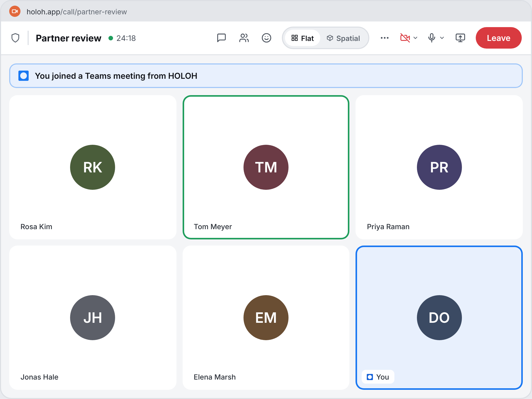Screen dimensions: 532x399
Task: Select Rosa Kim's tile
Action: tap(93, 167)
